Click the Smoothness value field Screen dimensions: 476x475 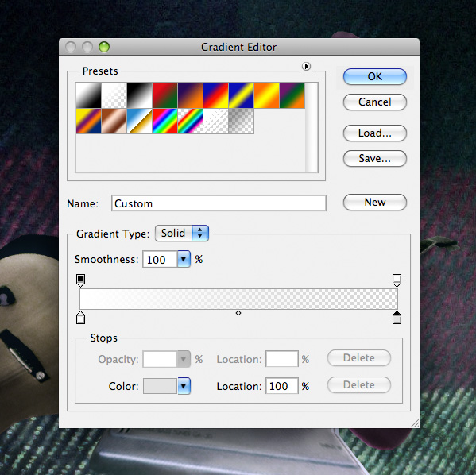[x=160, y=259]
